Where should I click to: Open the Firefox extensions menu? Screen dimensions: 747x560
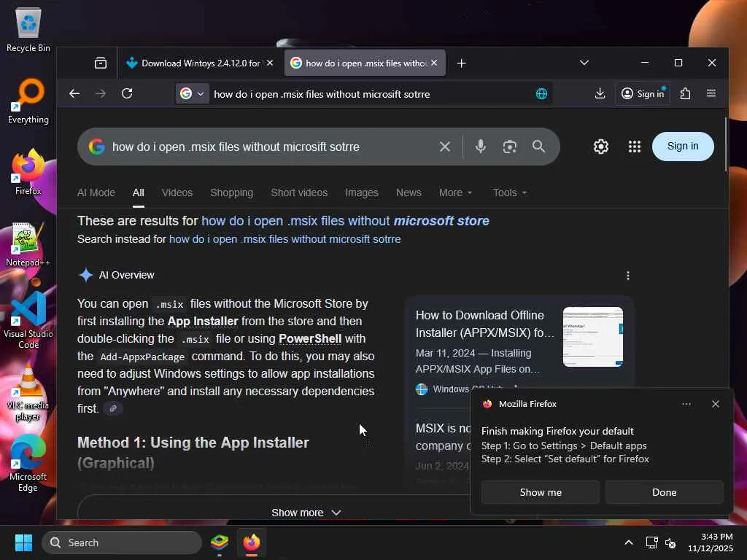[x=685, y=93]
